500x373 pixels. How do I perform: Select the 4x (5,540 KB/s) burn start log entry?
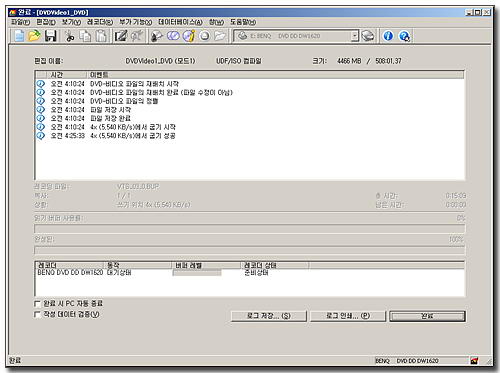pos(133,127)
